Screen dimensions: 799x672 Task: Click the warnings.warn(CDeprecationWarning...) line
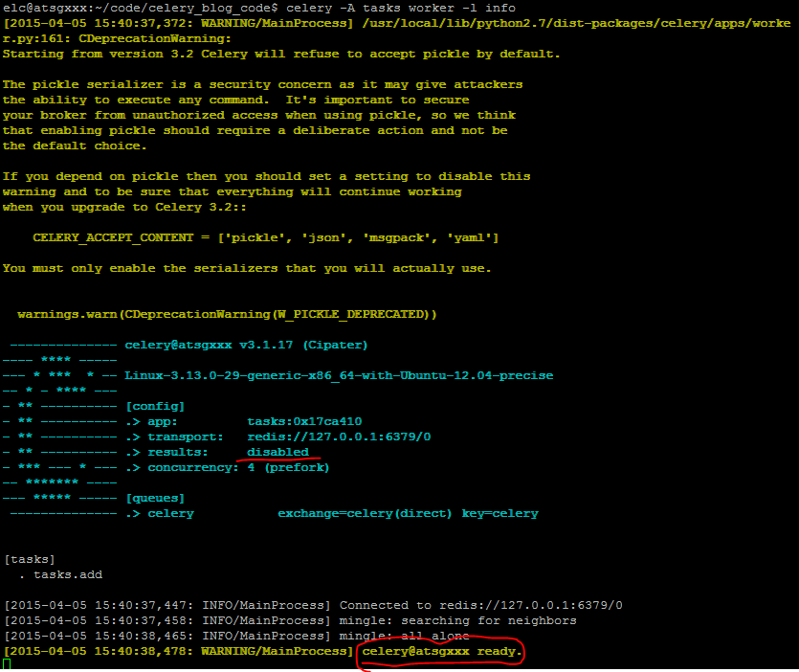coord(228,315)
